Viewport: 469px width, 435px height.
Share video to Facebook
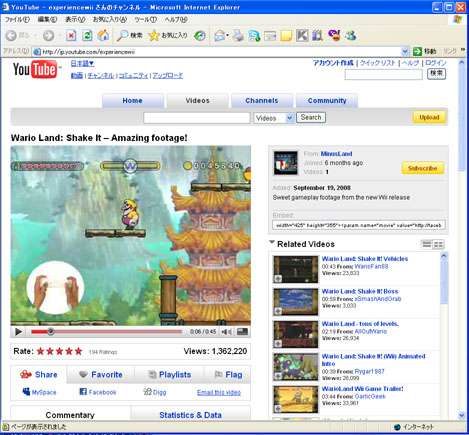pyautogui.click(x=98, y=392)
